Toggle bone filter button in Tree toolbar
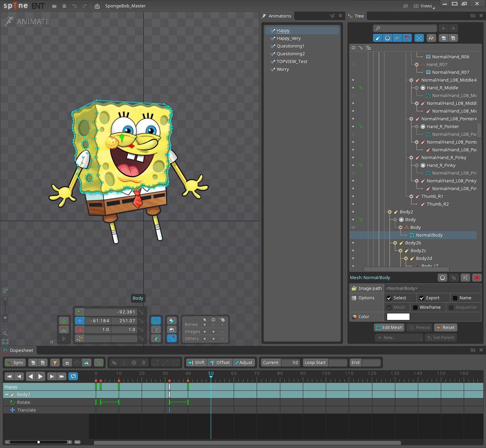486x448 pixels. [378, 38]
